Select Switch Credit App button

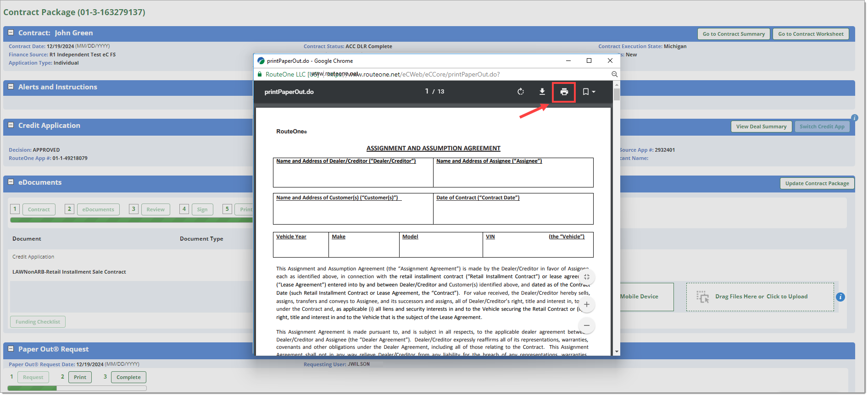[x=822, y=126]
